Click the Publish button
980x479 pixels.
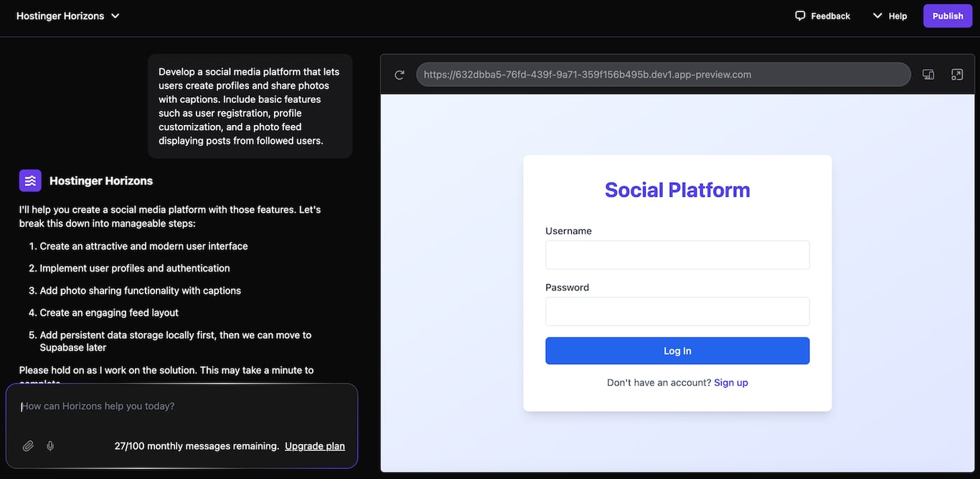click(x=948, y=15)
